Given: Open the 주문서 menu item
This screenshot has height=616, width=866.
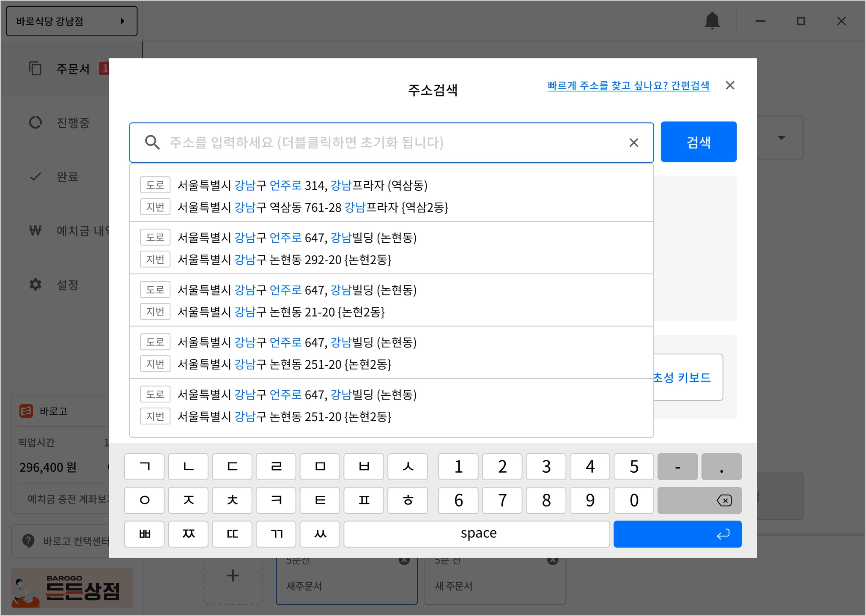Looking at the screenshot, I should tap(73, 68).
